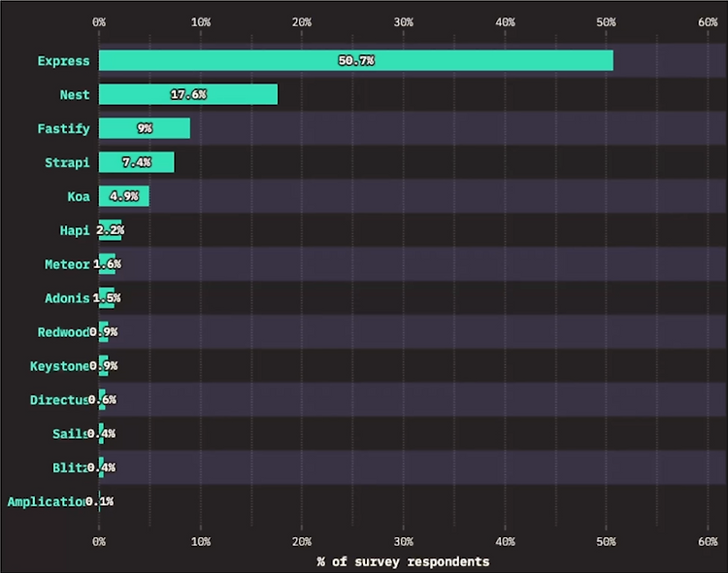The height and width of the screenshot is (573, 728).
Task: Click the bottom axis 30% tick label
Action: click(404, 541)
